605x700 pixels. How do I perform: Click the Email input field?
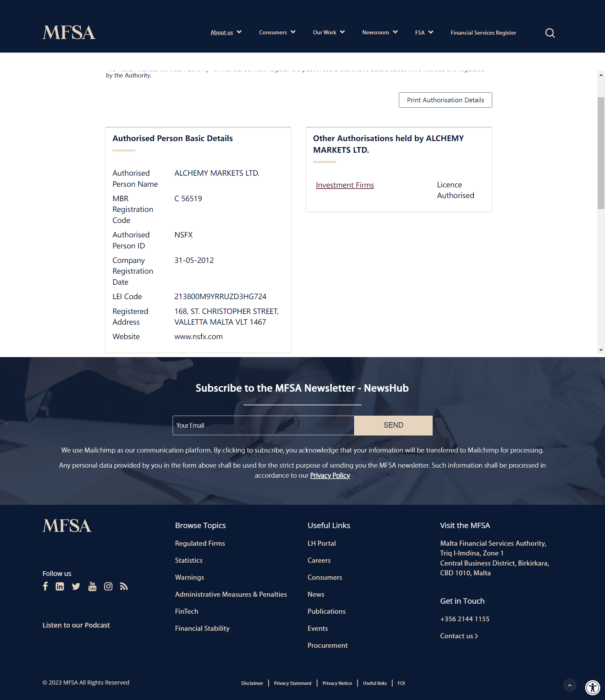tap(263, 425)
